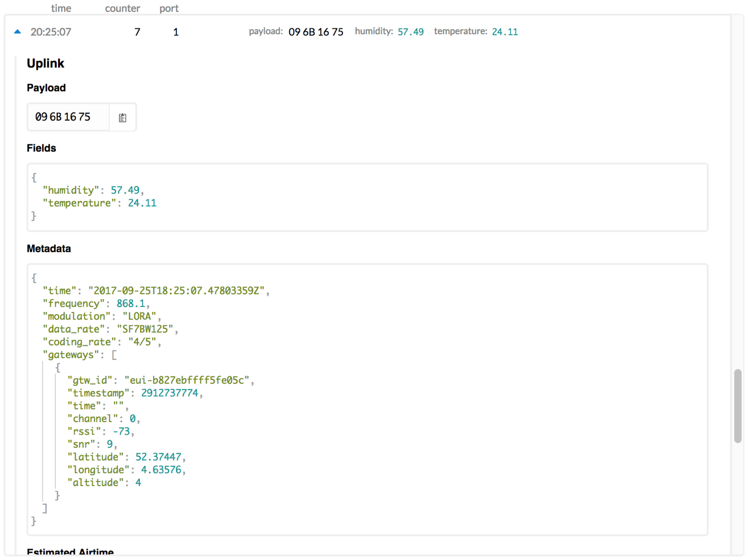This screenshot has width=748, height=560.
Task: Collapse the expanded 20:25:07 uplink row
Action: pyautogui.click(x=17, y=32)
